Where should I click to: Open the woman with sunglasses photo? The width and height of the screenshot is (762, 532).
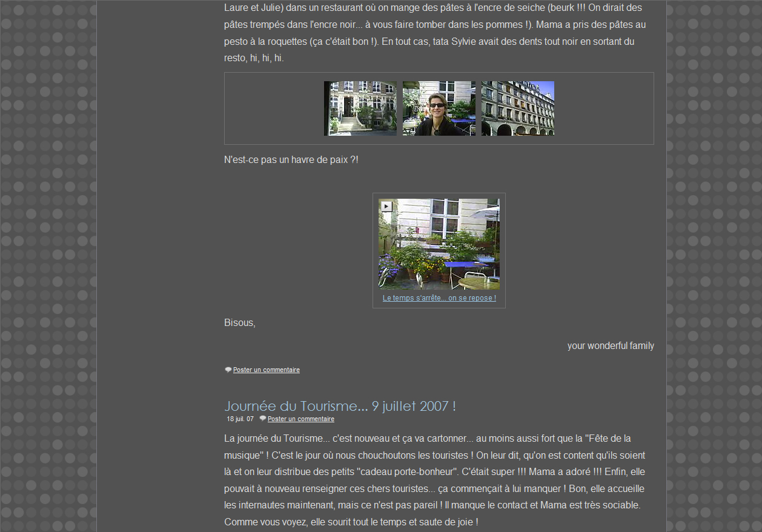click(x=439, y=108)
